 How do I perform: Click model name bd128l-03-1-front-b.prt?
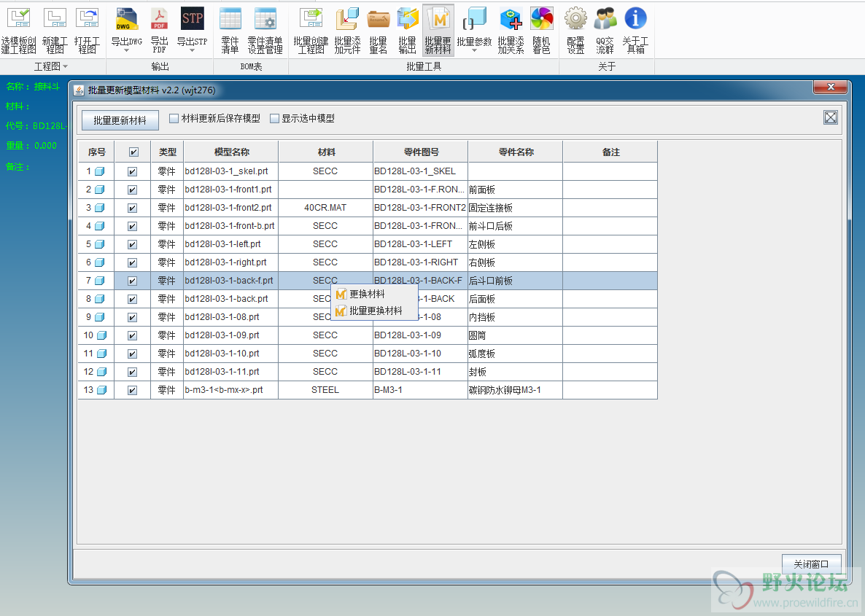point(230,226)
